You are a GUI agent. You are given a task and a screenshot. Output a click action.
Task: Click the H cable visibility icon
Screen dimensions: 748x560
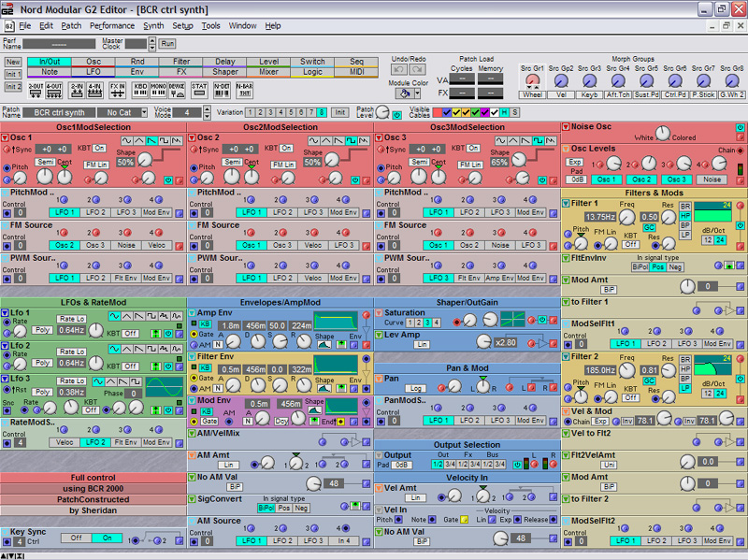pos(504,112)
